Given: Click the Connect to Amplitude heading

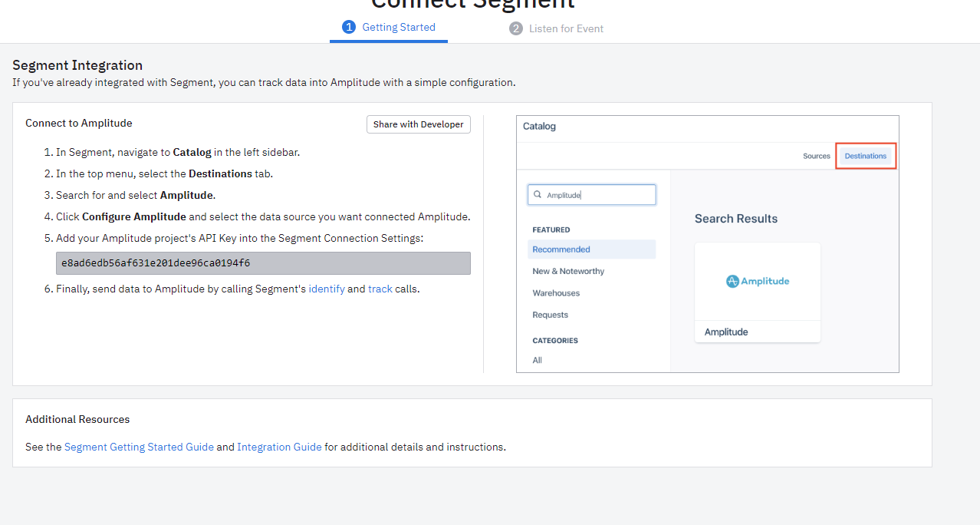Looking at the screenshot, I should click(x=79, y=123).
